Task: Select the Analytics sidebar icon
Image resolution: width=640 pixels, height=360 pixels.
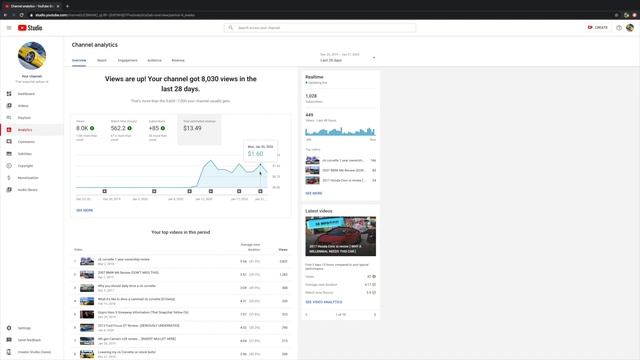Action: (x=9, y=130)
